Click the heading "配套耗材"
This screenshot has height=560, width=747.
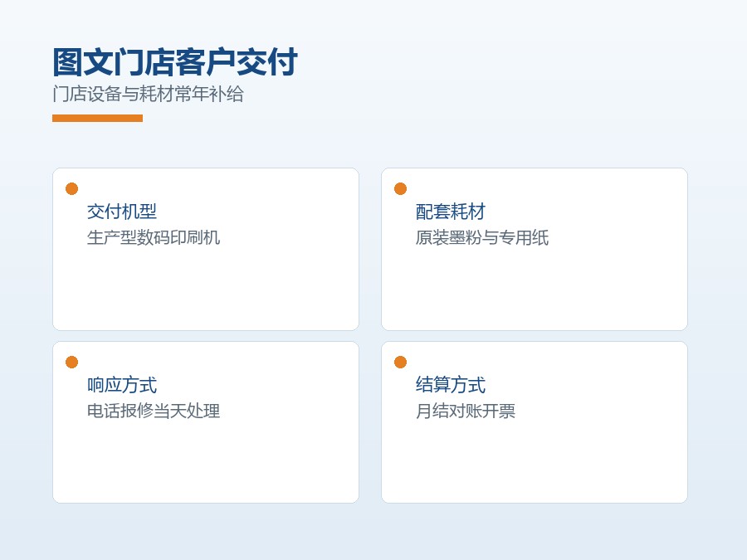point(451,212)
